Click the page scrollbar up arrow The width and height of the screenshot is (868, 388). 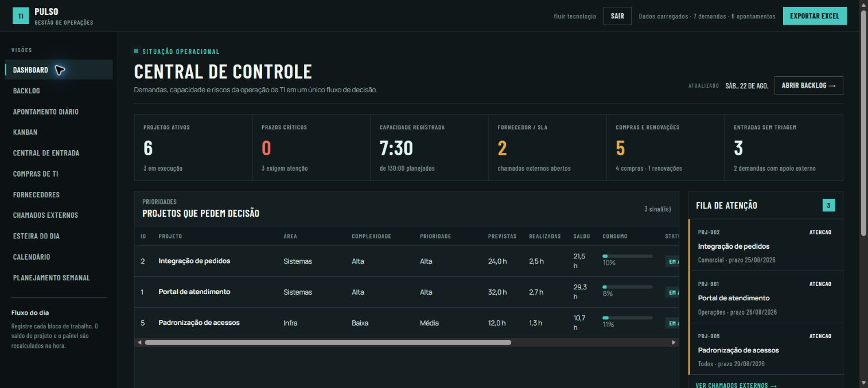click(x=863, y=5)
